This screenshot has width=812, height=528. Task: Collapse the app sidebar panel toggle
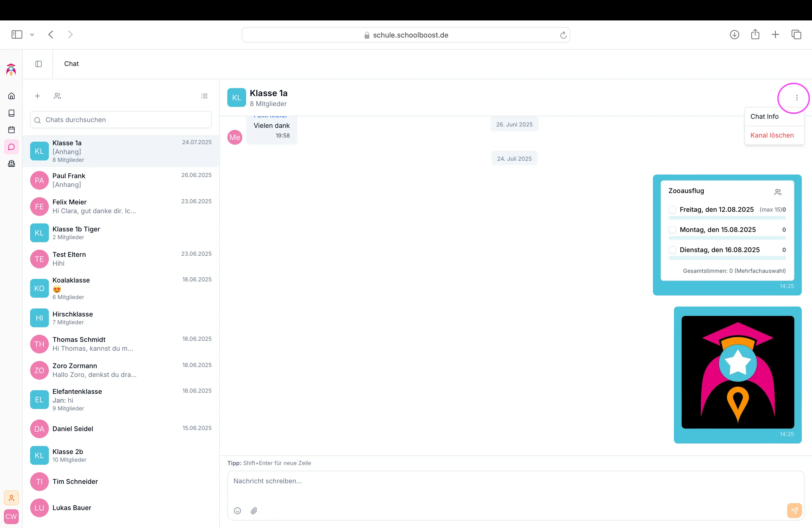click(x=39, y=64)
